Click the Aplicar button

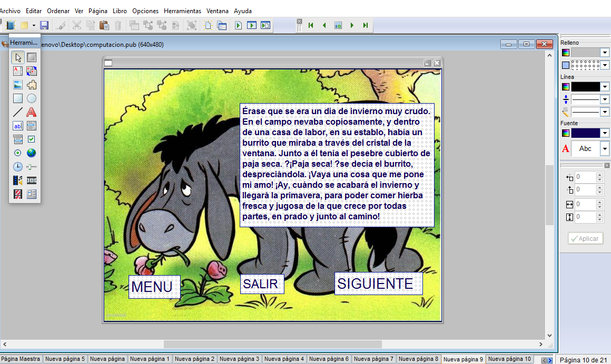pos(585,239)
